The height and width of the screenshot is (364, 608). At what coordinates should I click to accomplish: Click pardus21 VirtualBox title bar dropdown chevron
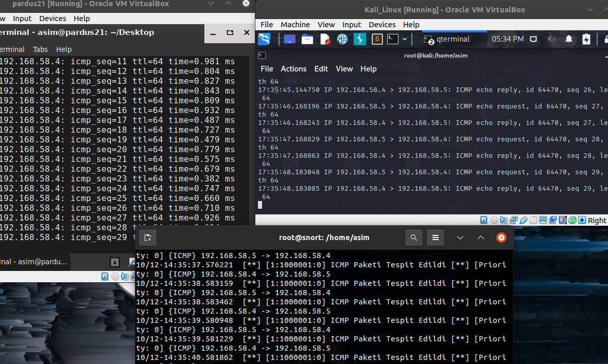pyautogui.click(x=211, y=4)
